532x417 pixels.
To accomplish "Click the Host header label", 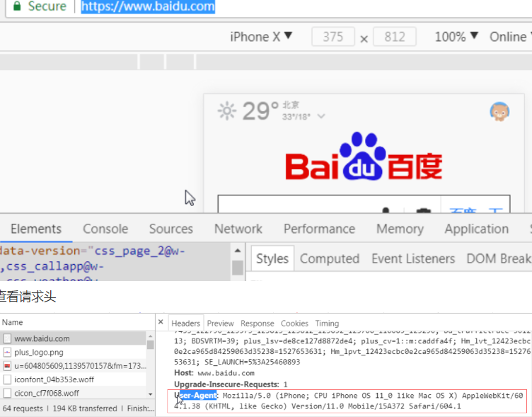I will tap(183, 373).
